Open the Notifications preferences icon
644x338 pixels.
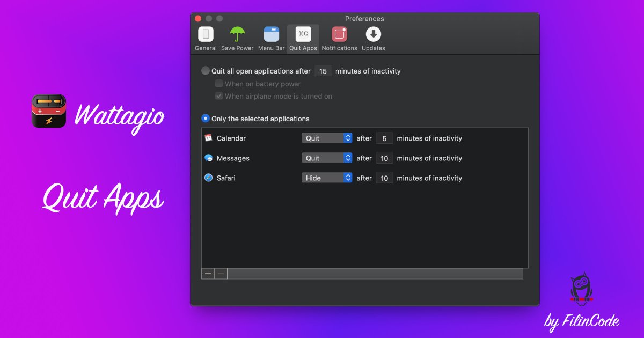[339, 34]
